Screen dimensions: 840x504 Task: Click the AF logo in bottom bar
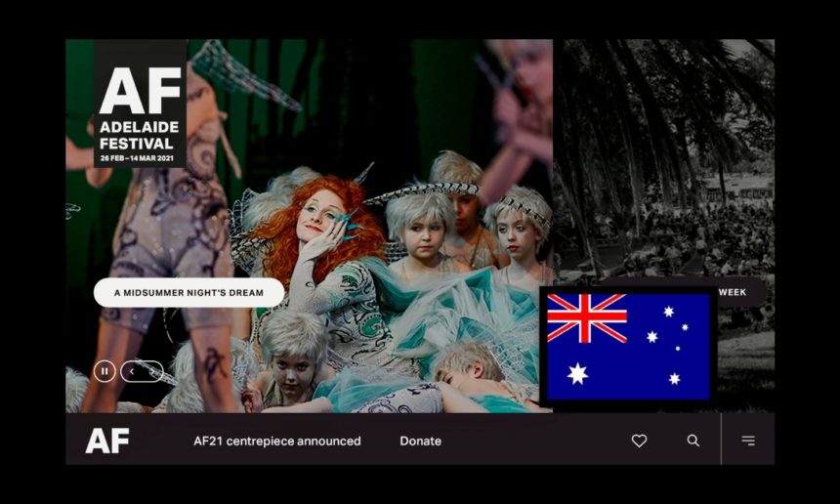[x=107, y=441]
